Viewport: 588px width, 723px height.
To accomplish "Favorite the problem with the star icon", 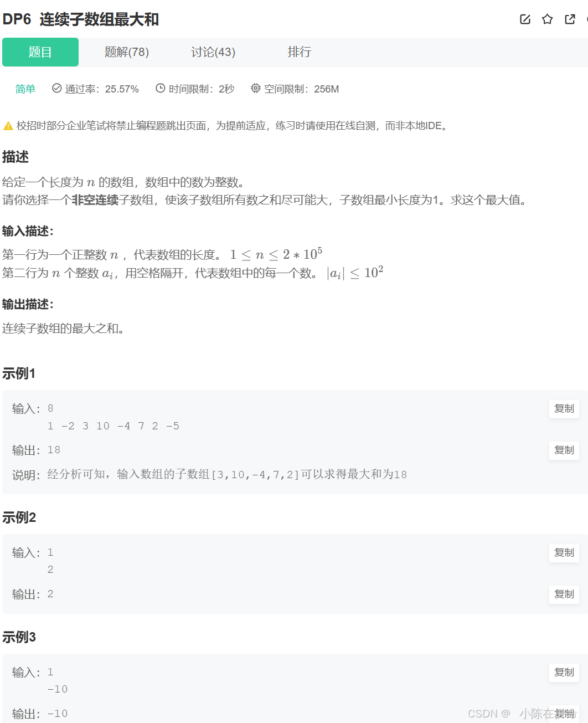I will 548,19.
